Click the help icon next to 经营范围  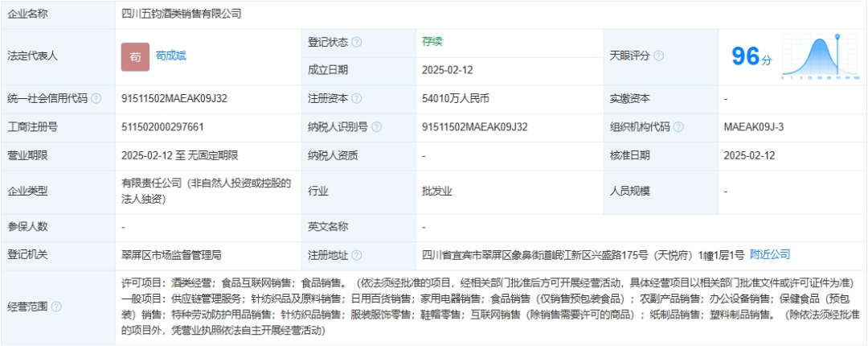point(56,307)
